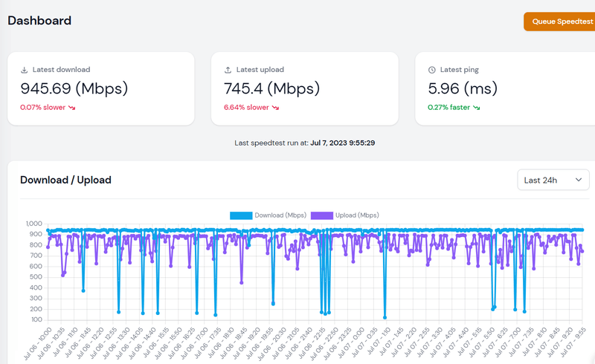
Task: Click the Latest ping label
Action: click(x=460, y=69)
